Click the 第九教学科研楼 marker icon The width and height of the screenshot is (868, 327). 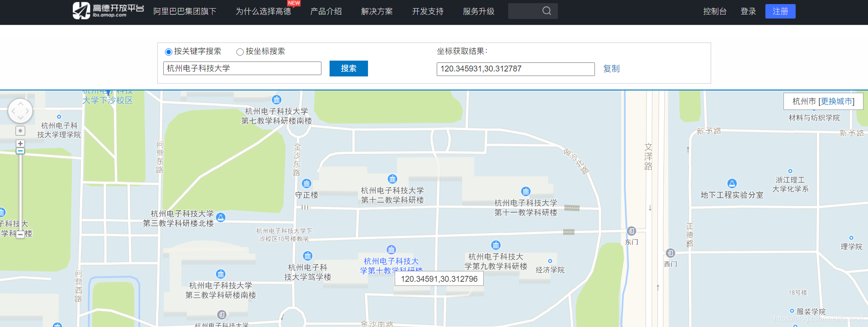(496, 245)
